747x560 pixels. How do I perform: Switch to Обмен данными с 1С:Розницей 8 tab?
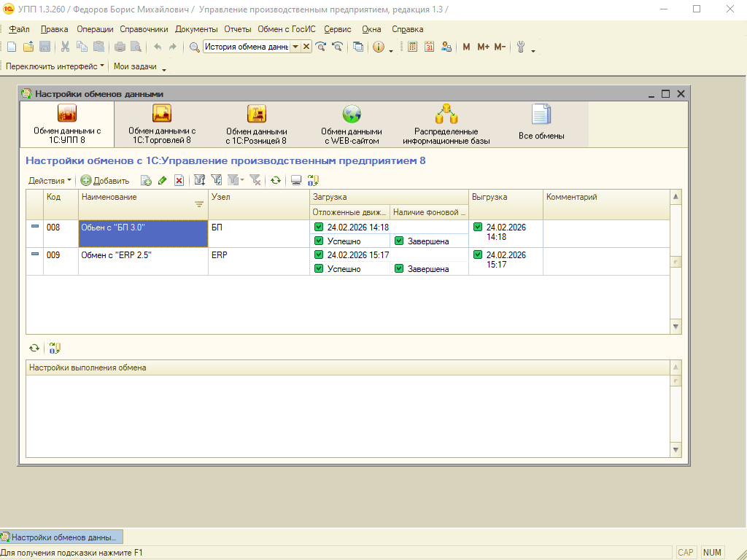[256, 124]
